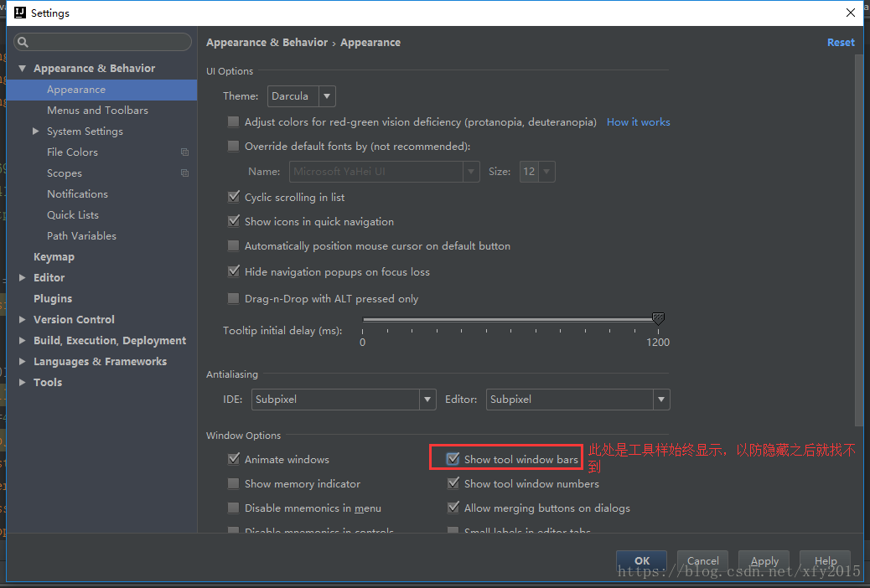Screen dimensions: 870x588
Task: Open the IDE antialiasing dropdown
Action: 344,400
